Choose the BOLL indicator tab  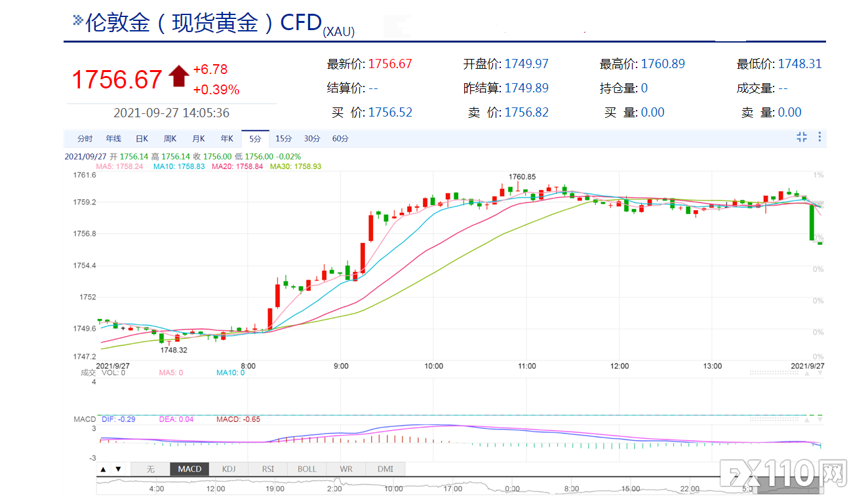click(307, 469)
